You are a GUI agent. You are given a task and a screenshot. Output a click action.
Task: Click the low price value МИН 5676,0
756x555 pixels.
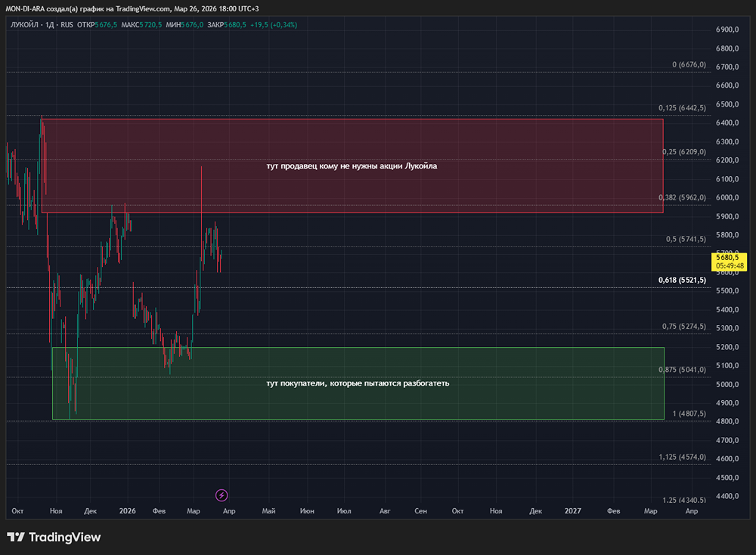click(184, 25)
